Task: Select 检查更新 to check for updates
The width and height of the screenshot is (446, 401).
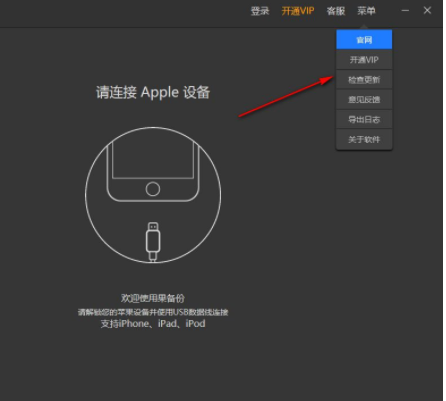Action: [364, 80]
